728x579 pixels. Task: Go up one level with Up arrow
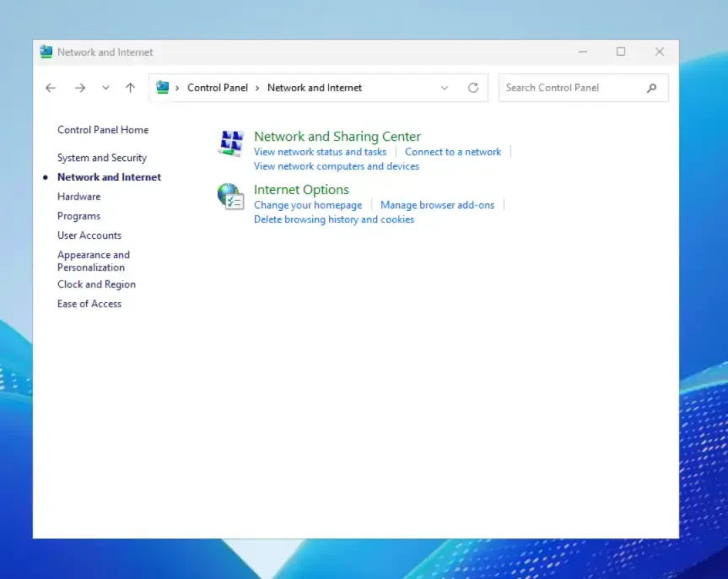tap(130, 88)
